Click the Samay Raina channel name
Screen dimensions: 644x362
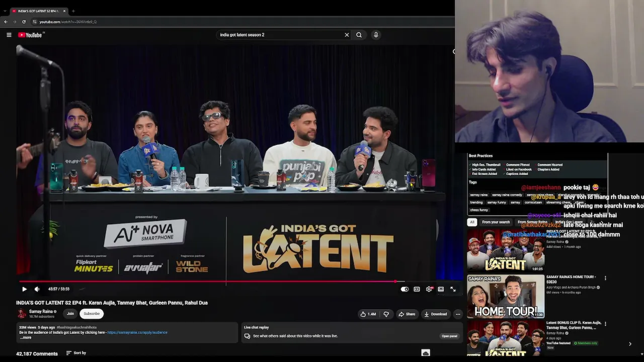pyautogui.click(x=41, y=312)
